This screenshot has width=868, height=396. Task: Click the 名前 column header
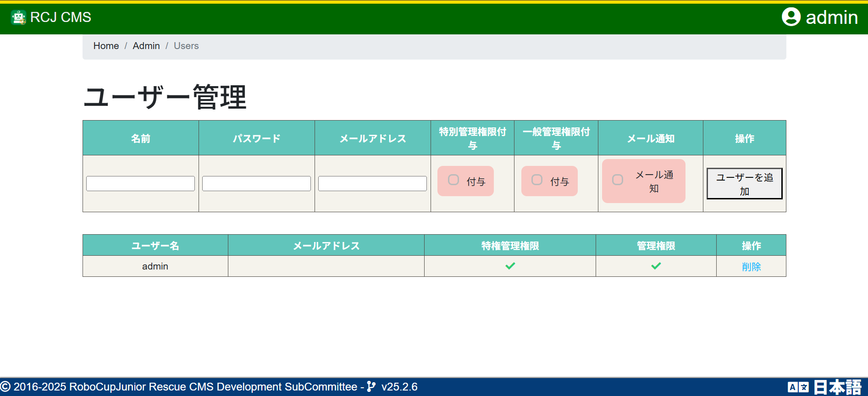(140, 138)
